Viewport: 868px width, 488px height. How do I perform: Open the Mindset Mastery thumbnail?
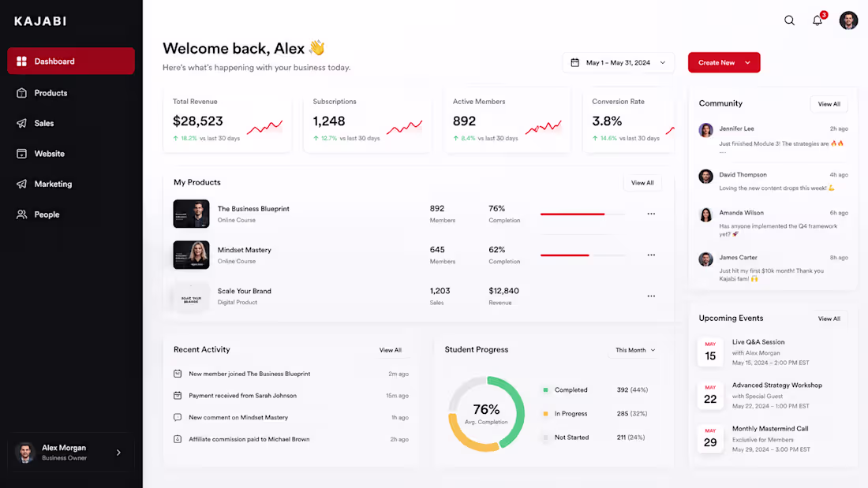tap(191, 255)
